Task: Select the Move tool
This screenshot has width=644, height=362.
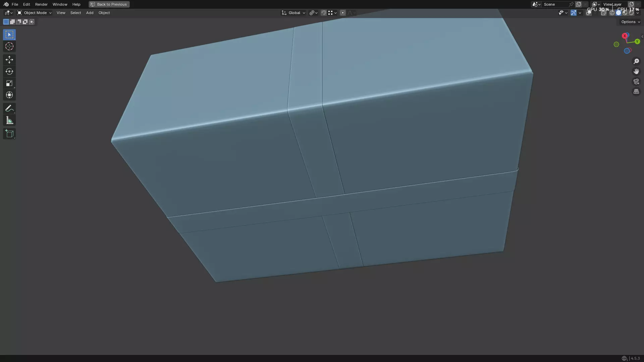Action: [x=9, y=60]
